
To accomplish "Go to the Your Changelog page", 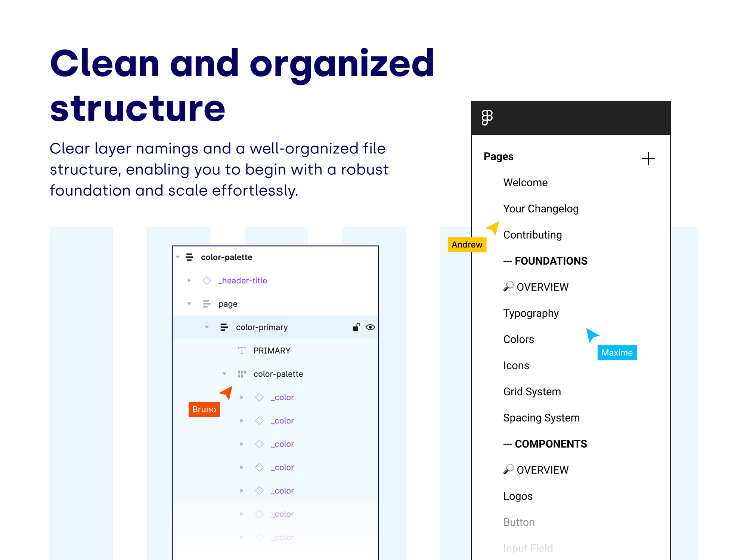I will pyautogui.click(x=541, y=209).
